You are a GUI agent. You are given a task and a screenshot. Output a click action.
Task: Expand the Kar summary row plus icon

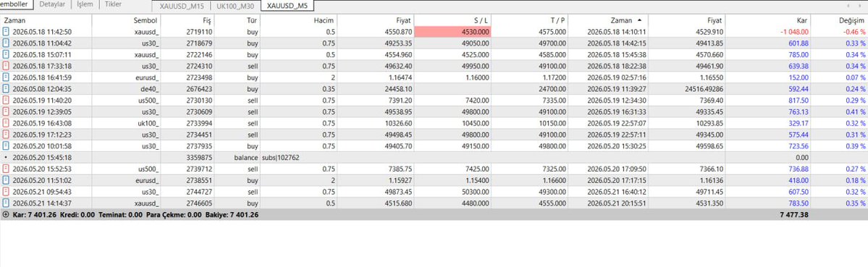coord(6,214)
